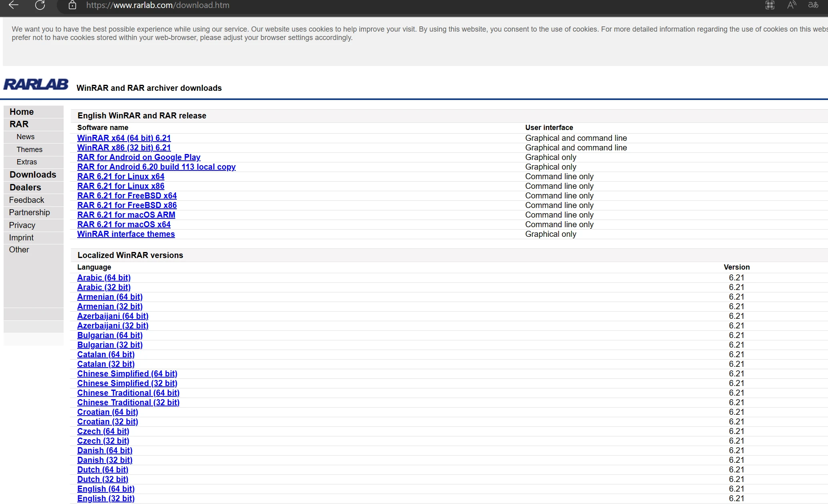Download Czech (64 bit) version
Screen dimensions: 828x504
point(103,431)
